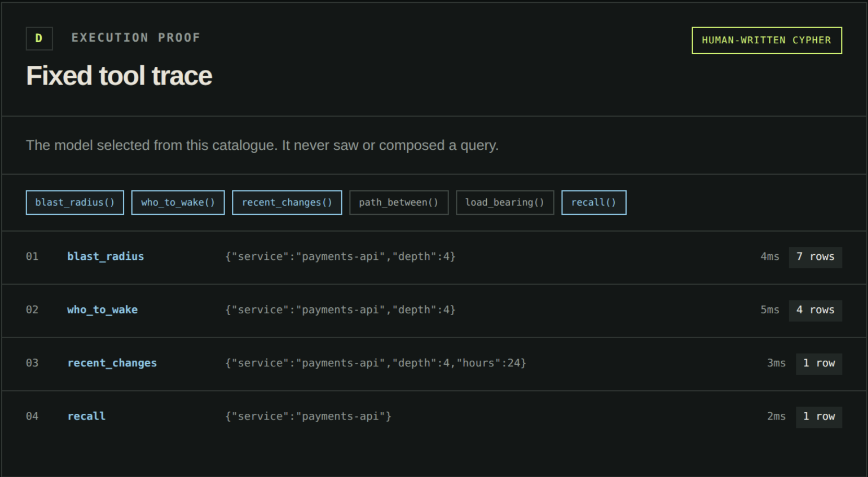Screen dimensions: 868x477
Task: Select the recent_changes() catalogue chip
Action: coord(287,202)
